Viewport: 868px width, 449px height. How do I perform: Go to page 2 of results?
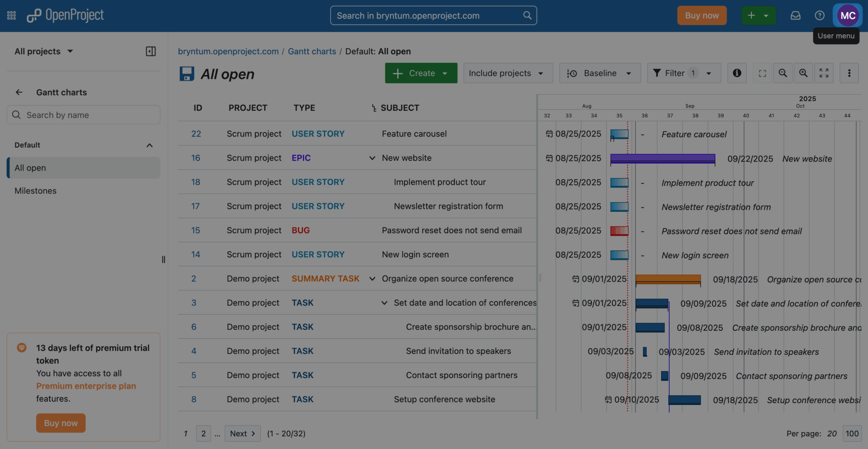click(x=203, y=433)
